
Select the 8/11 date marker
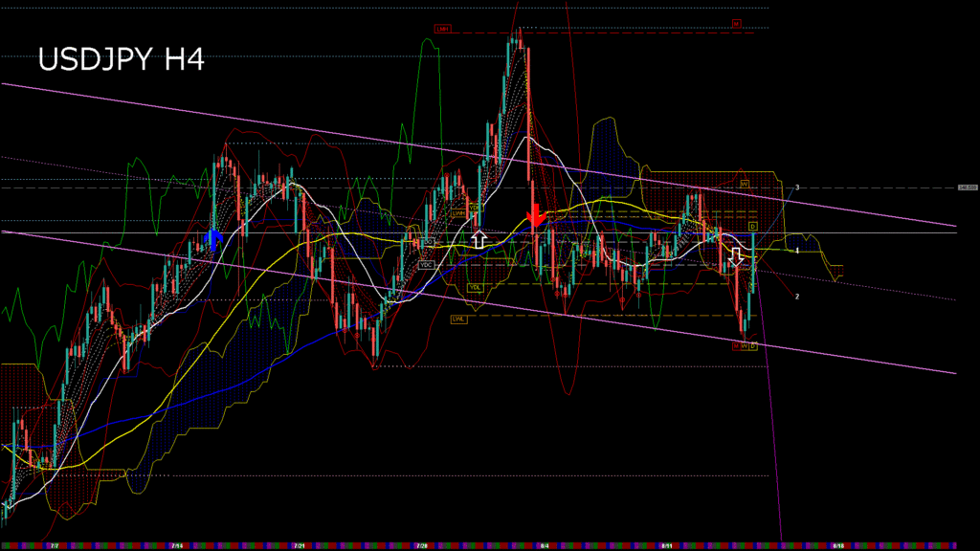666,545
